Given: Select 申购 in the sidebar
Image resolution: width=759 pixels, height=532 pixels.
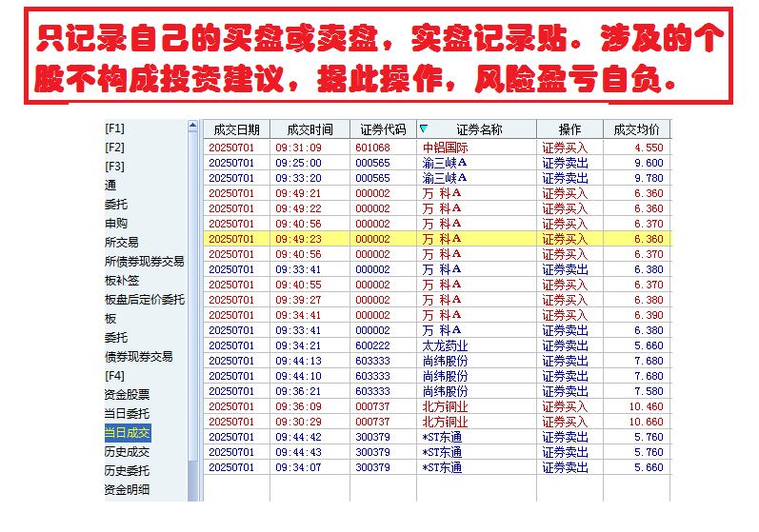Looking at the screenshot, I should [116, 224].
